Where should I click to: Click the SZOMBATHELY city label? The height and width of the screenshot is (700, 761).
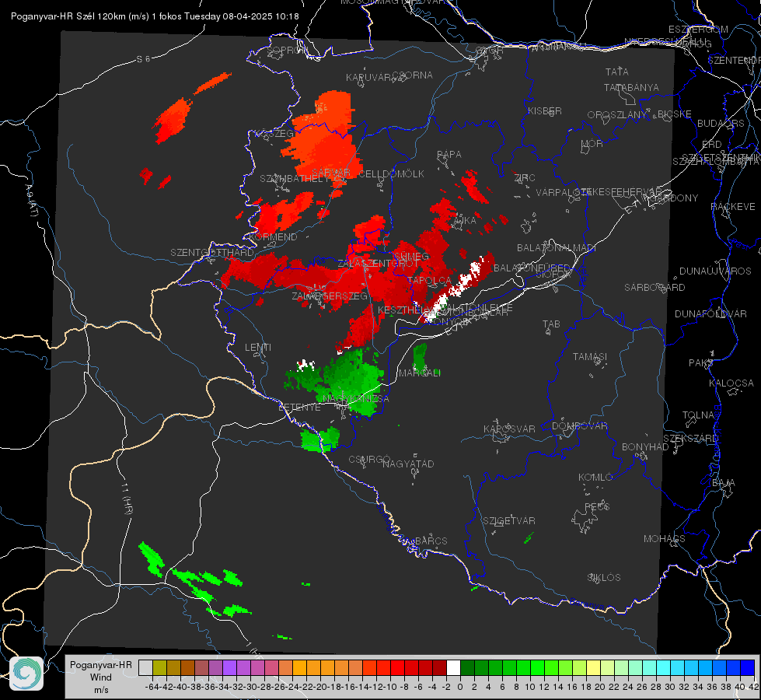pos(295,179)
